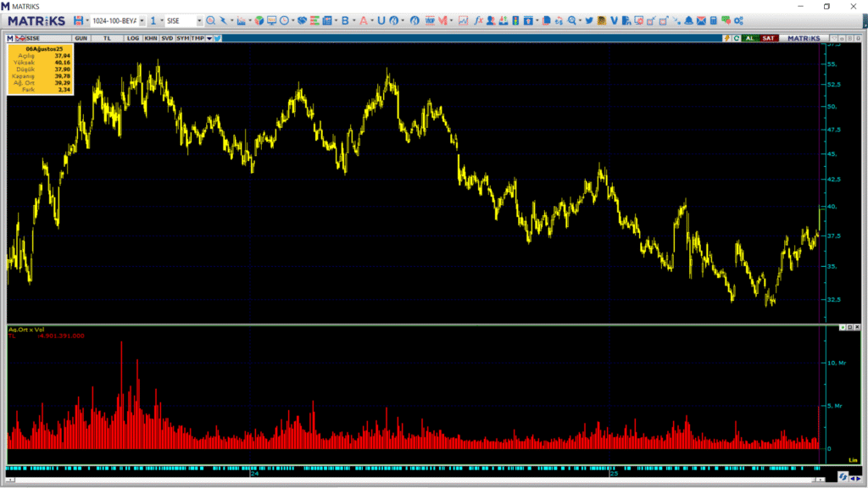
Task: Open the Twitter feed from main toolbar
Action: [x=588, y=20]
